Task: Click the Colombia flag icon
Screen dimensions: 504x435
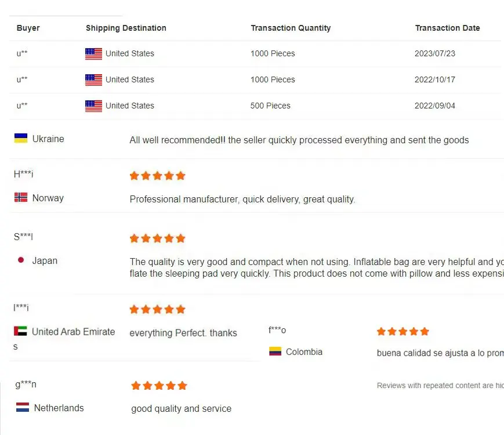Action: [275, 351]
